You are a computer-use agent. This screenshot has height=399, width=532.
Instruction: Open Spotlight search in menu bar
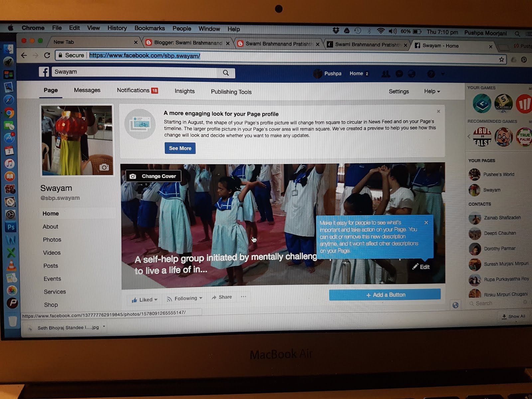tap(517, 34)
